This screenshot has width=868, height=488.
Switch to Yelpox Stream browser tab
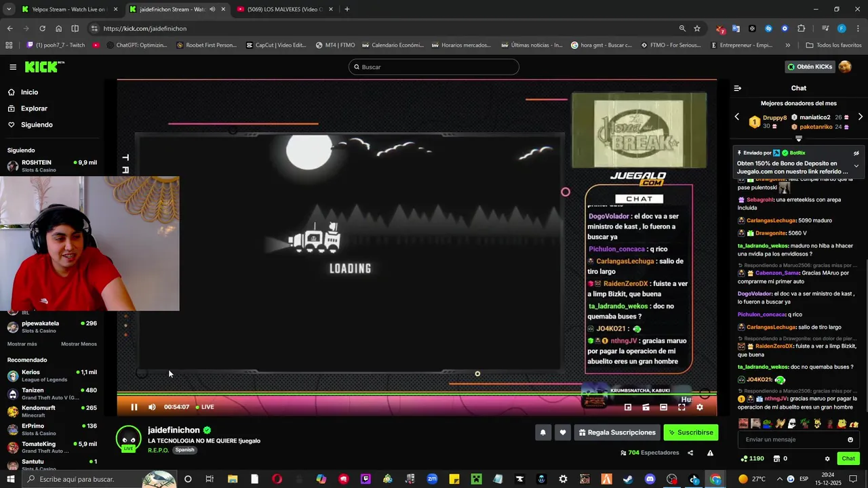69,9
